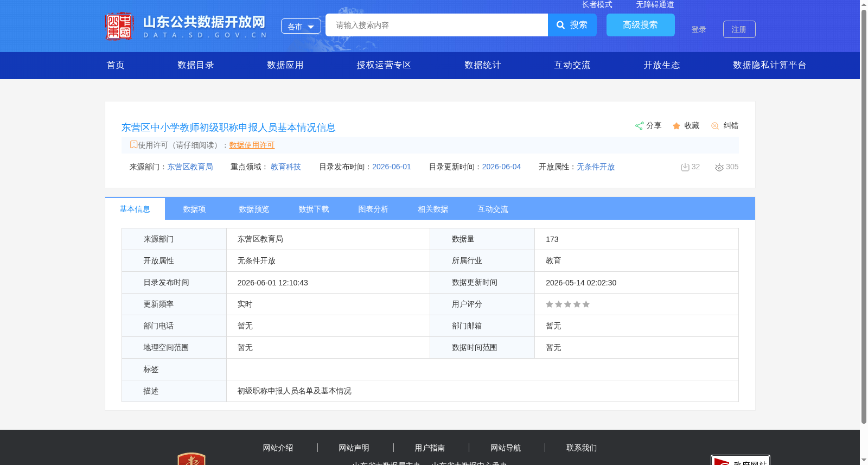This screenshot has width=868, height=465.
Task: Open 数据统计 navigation item
Action: tap(483, 65)
